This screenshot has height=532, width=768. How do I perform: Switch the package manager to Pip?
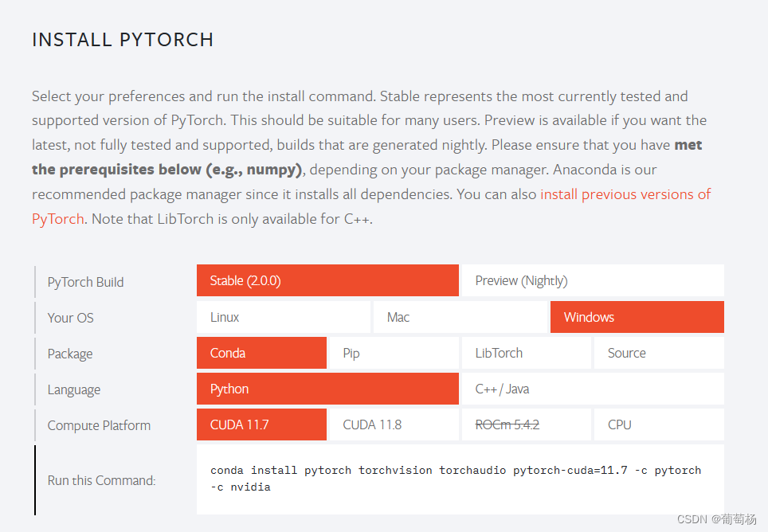[x=393, y=352]
